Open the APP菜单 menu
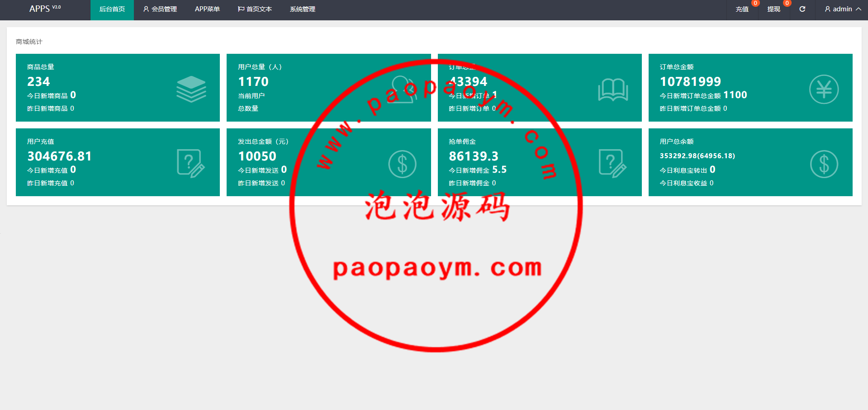The width and height of the screenshot is (868, 410). (207, 9)
